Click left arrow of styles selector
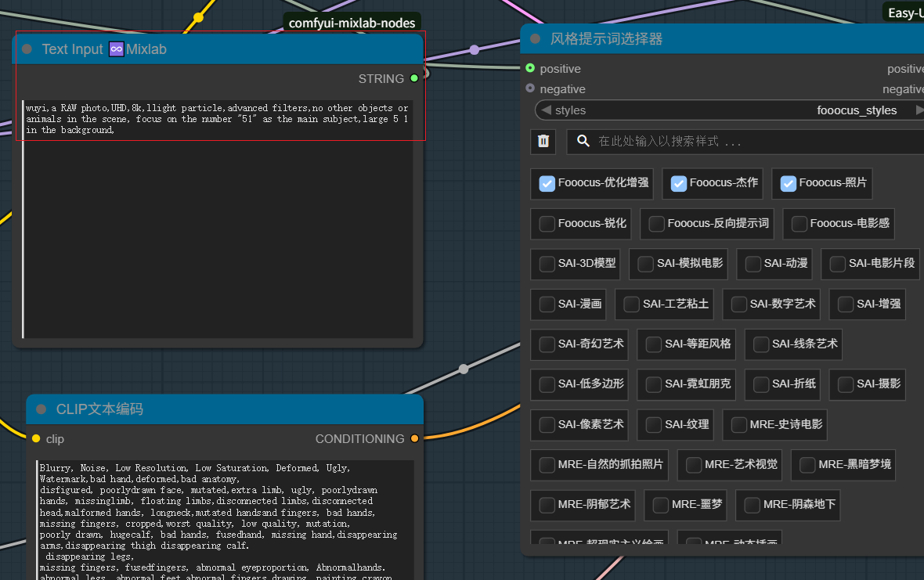Image resolution: width=924 pixels, height=580 pixels. pos(547,110)
